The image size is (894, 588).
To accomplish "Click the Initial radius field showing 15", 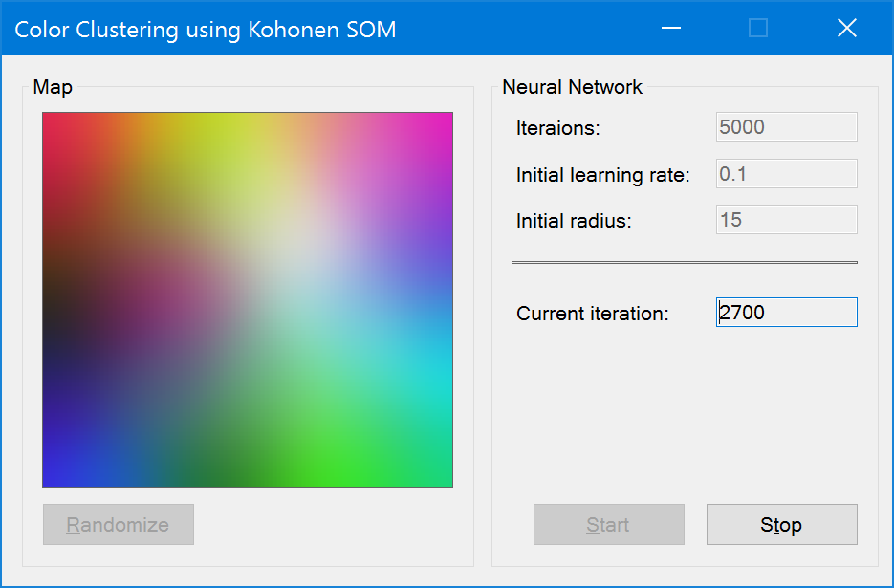I will click(785, 219).
